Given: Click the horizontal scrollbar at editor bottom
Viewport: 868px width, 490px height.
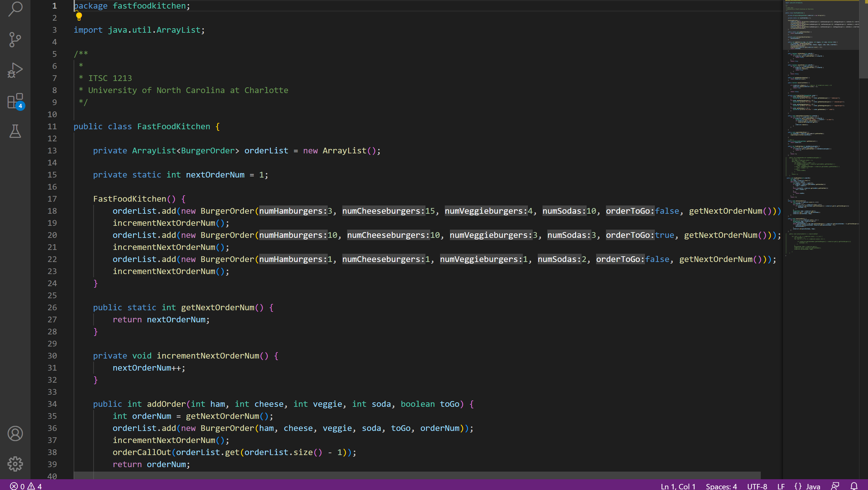Looking at the screenshot, I should (x=417, y=475).
